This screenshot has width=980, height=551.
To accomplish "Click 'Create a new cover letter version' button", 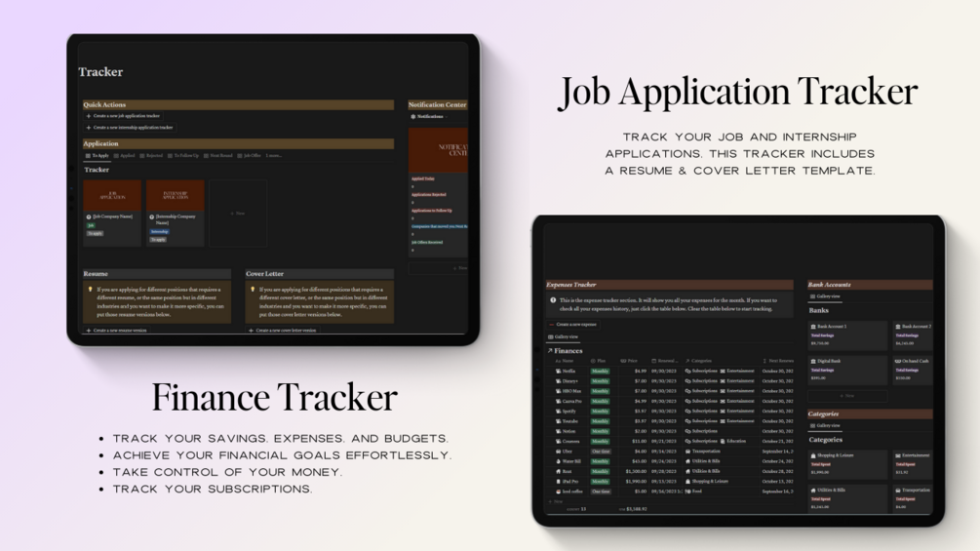I will point(283,331).
